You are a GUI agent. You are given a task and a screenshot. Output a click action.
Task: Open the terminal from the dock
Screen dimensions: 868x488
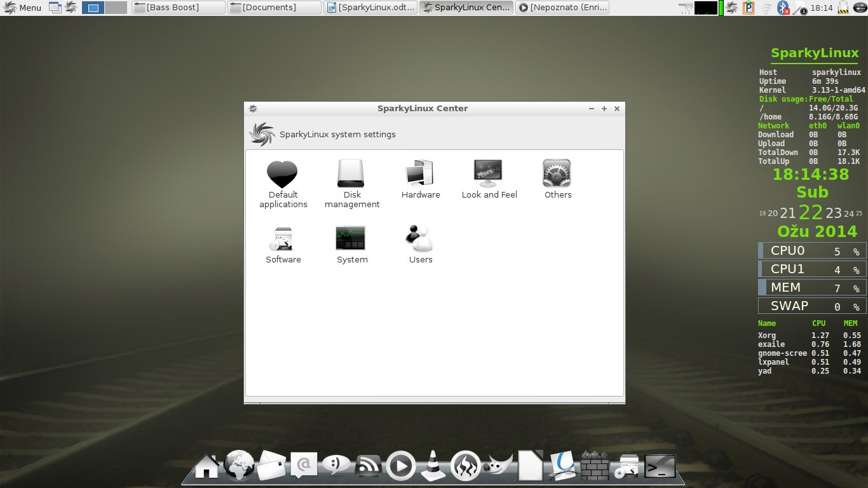tap(660, 466)
